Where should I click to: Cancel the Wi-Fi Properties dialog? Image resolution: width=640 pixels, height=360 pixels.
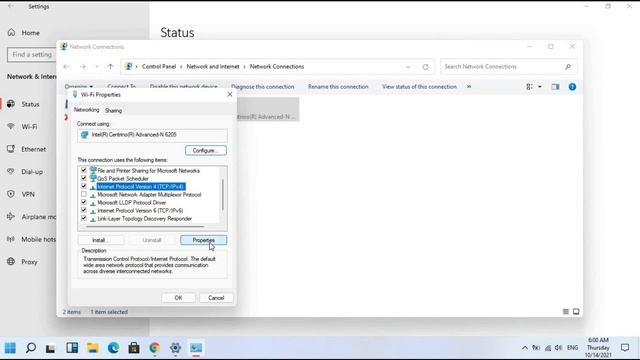pos(216,298)
